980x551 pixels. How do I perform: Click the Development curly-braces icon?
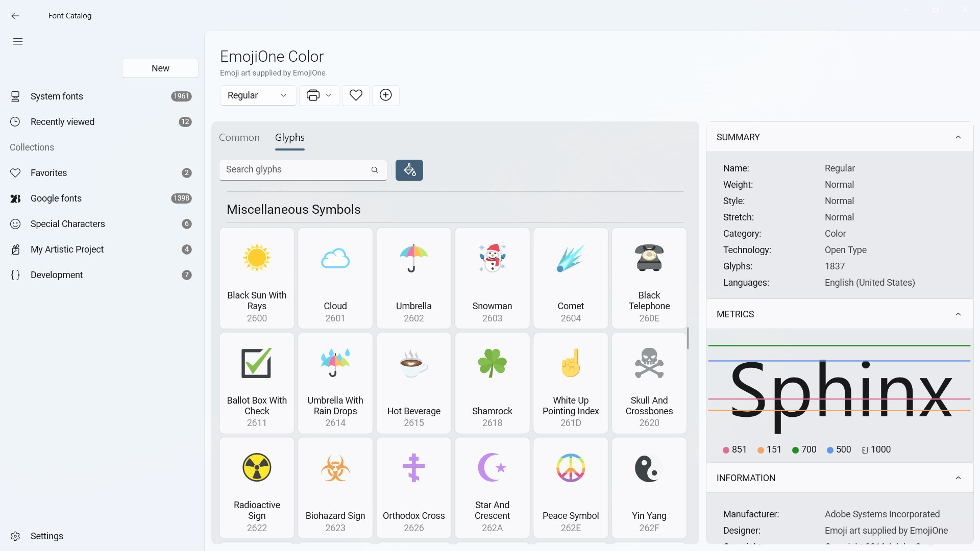[15, 275]
